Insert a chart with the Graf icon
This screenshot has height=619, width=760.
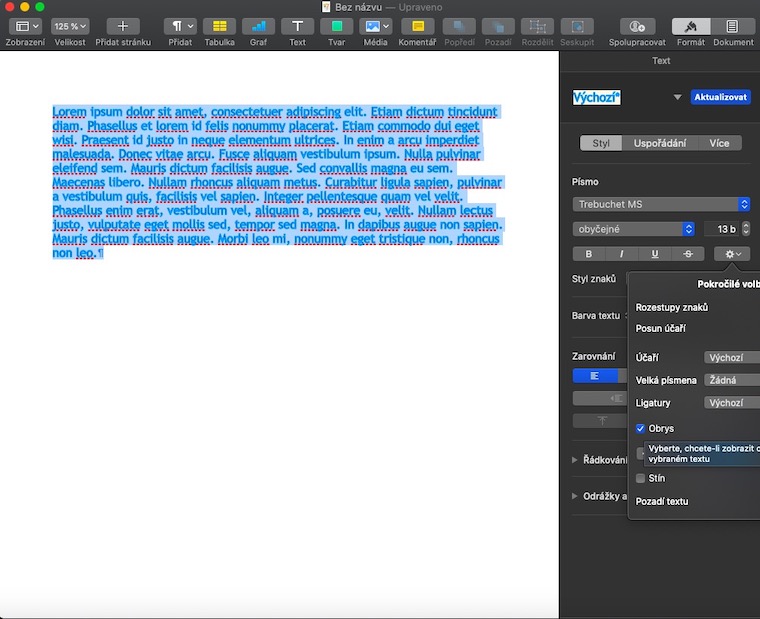pyautogui.click(x=259, y=26)
